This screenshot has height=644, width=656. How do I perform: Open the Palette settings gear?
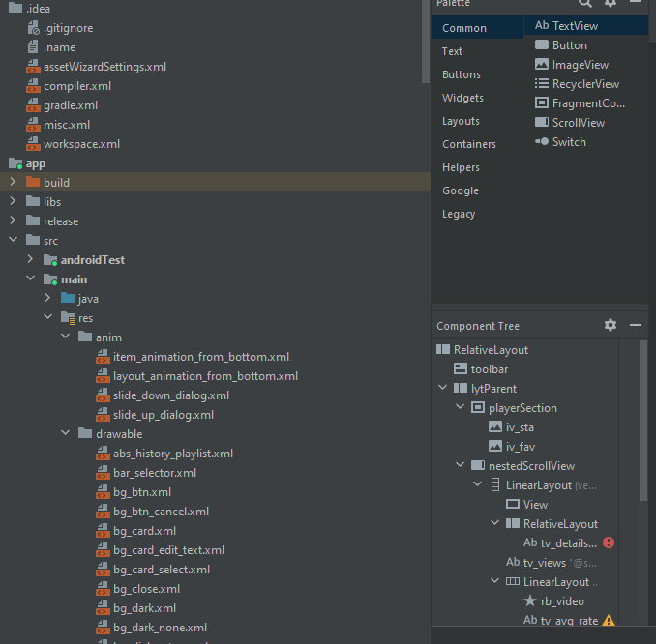click(611, 3)
